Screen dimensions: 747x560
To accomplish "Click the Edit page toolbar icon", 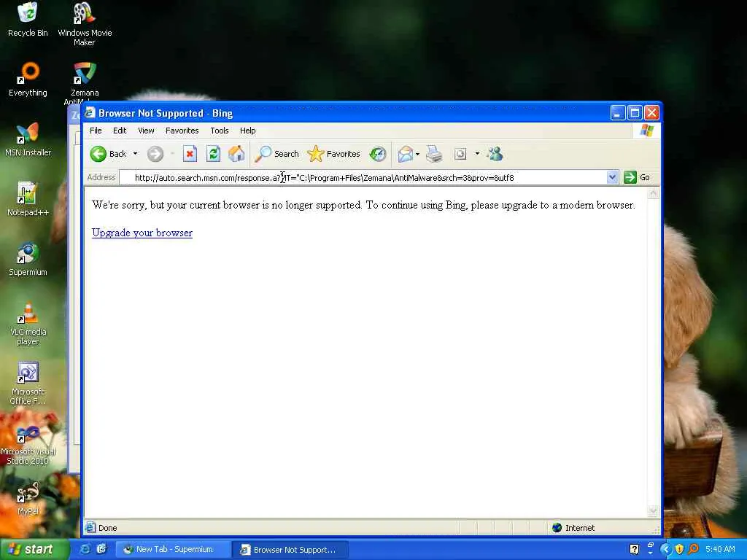I will click(x=460, y=154).
